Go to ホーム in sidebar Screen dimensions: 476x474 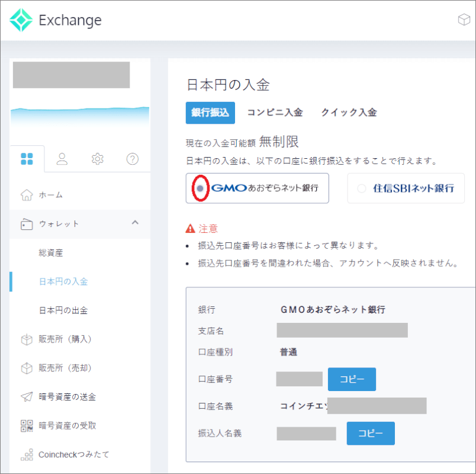point(80,195)
